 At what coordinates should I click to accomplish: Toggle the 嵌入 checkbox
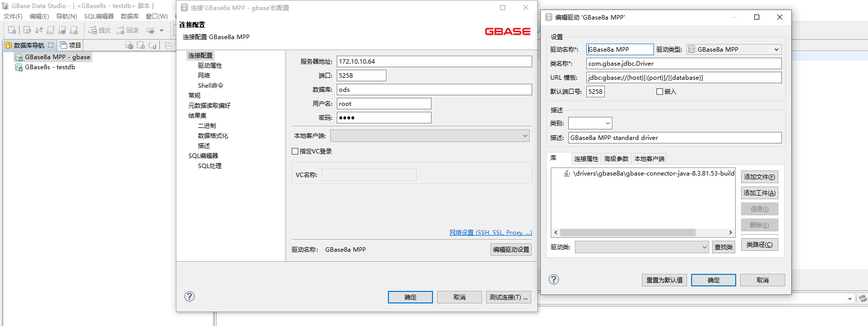pos(660,92)
